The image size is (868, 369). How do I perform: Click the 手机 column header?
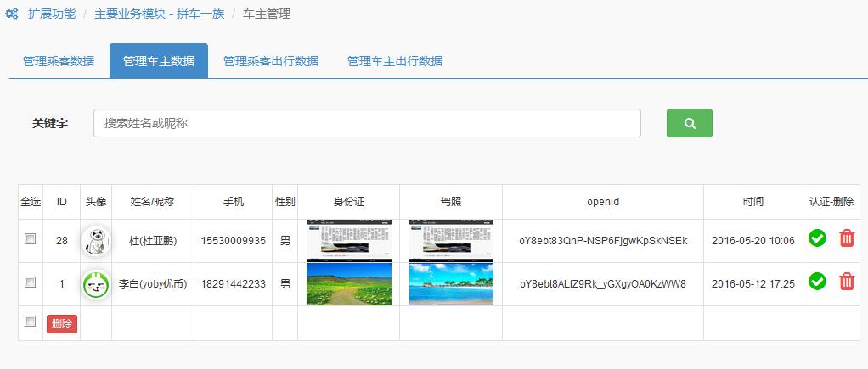pyautogui.click(x=233, y=202)
